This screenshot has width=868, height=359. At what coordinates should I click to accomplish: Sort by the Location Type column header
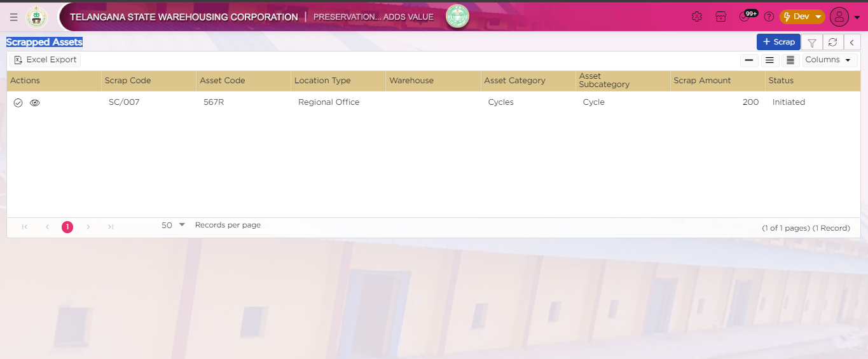(x=338, y=81)
